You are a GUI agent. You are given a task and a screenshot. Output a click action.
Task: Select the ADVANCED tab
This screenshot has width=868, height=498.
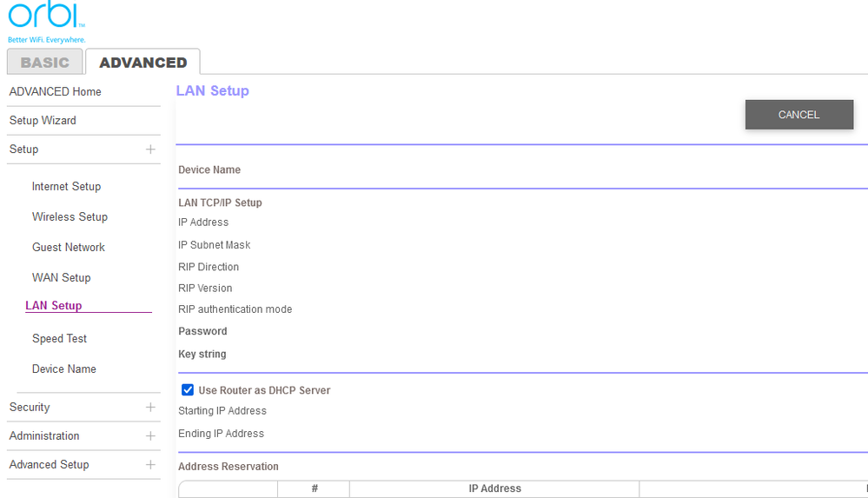pyautogui.click(x=142, y=63)
